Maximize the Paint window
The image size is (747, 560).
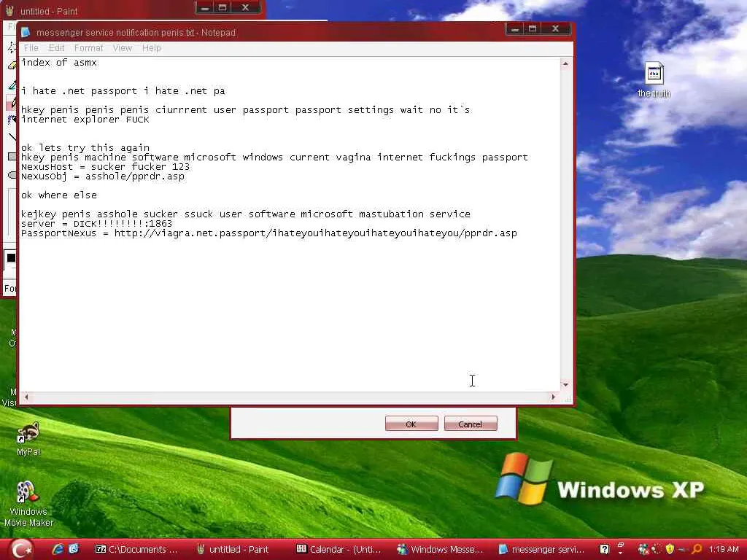pyautogui.click(x=222, y=7)
